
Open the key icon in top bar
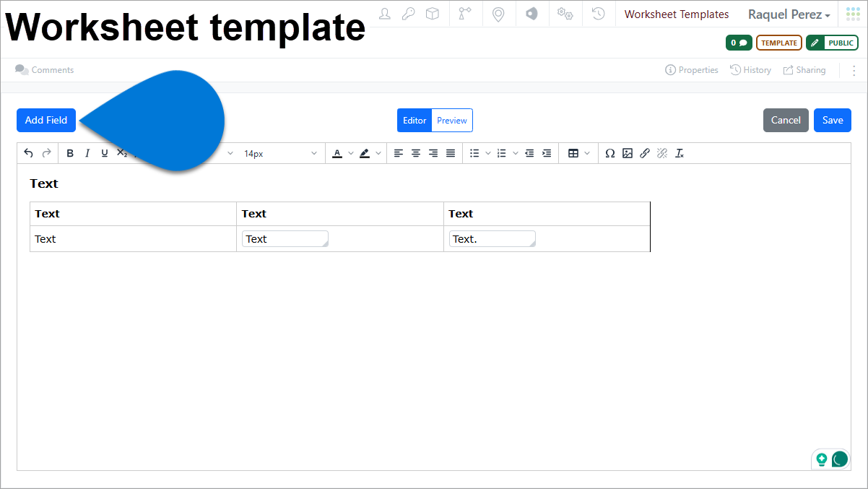click(x=409, y=14)
